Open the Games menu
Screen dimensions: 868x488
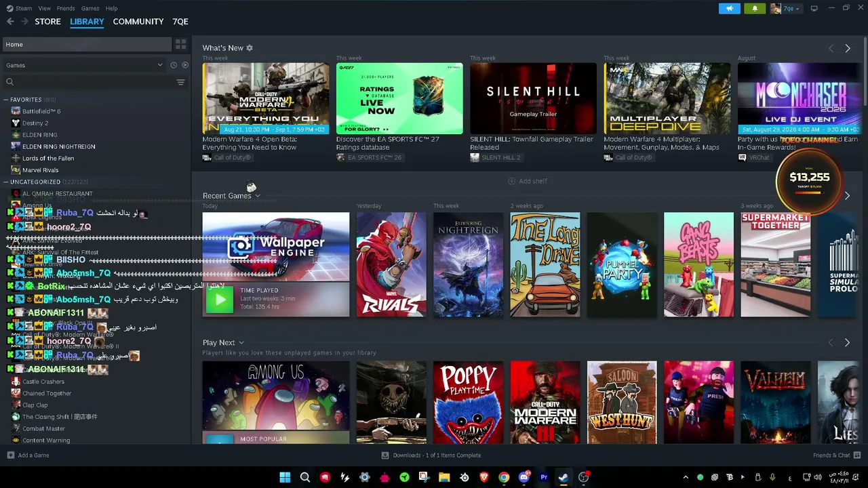(x=90, y=8)
